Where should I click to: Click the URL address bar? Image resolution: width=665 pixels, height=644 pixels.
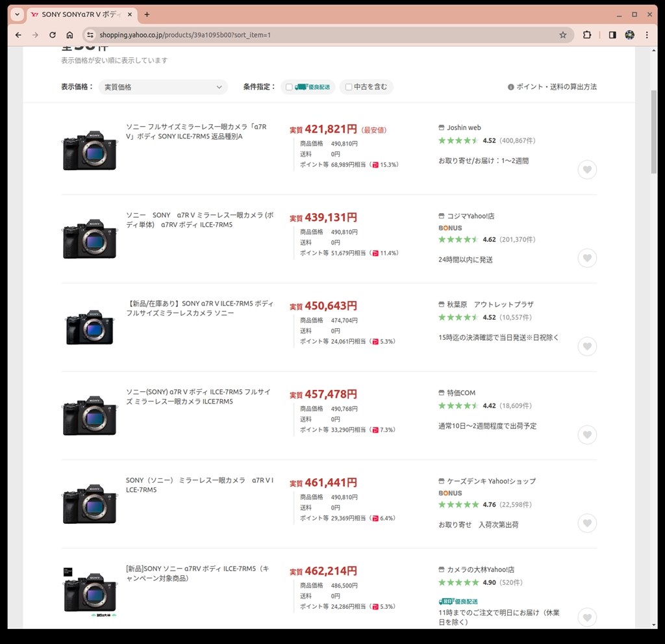327,35
